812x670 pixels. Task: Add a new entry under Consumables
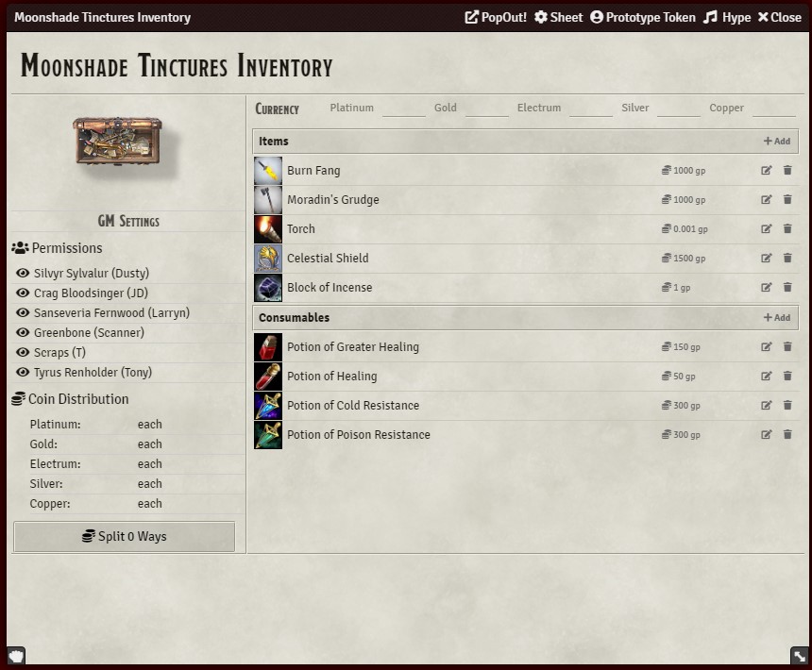[x=777, y=317]
